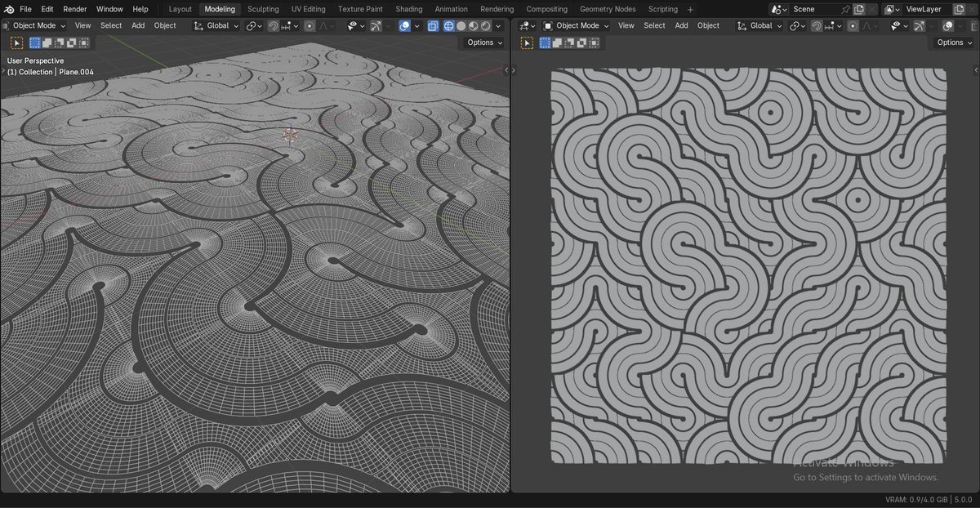This screenshot has width=980, height=508.
Task: Toggle proportional editing in right viewport
Action: (853, 25)
